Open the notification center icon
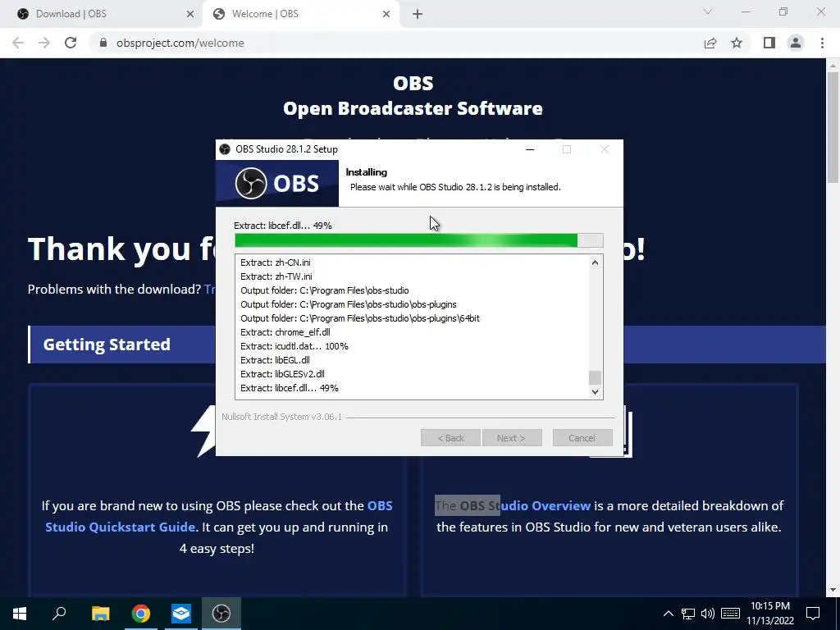Viewport: 840px width, 630px height. click(x=813, y=614)
